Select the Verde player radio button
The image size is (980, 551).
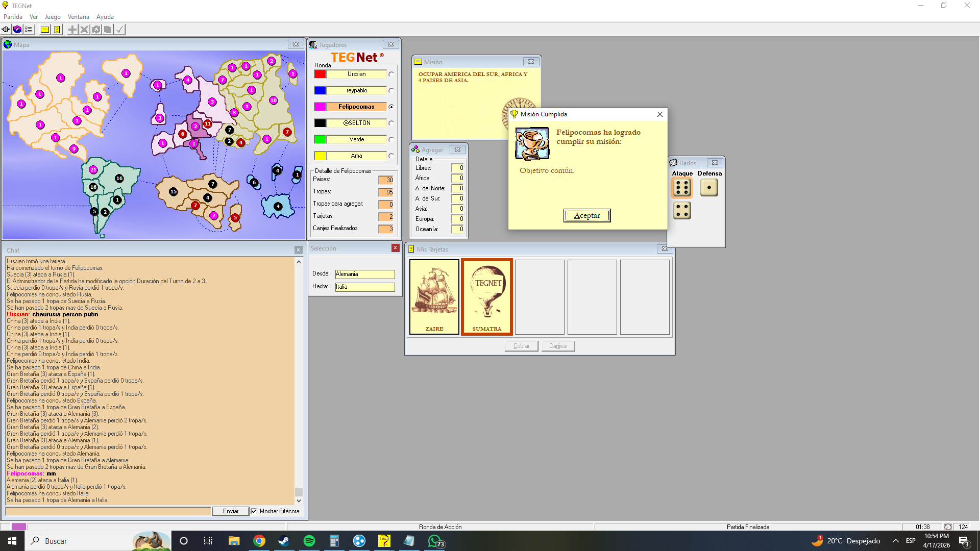point(391,140)
